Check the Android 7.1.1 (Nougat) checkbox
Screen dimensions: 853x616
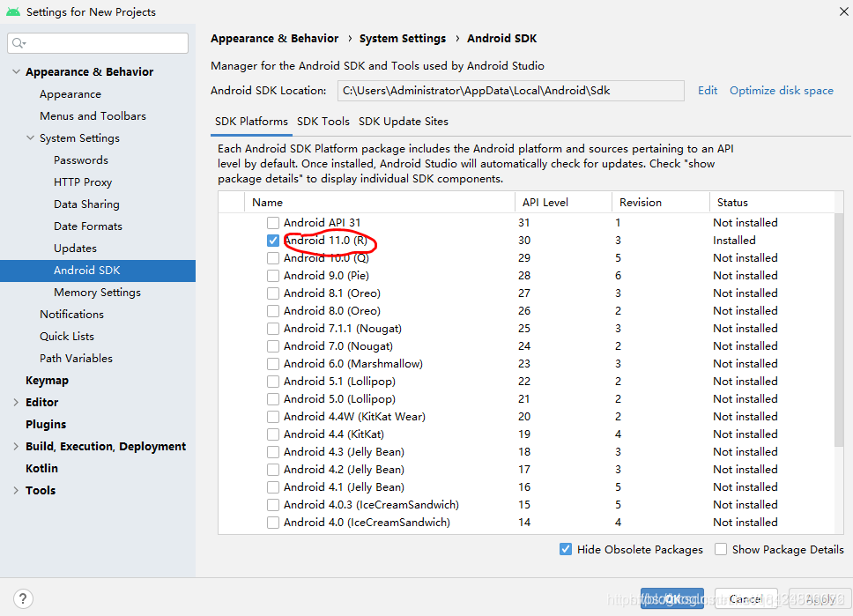[273, 329]
